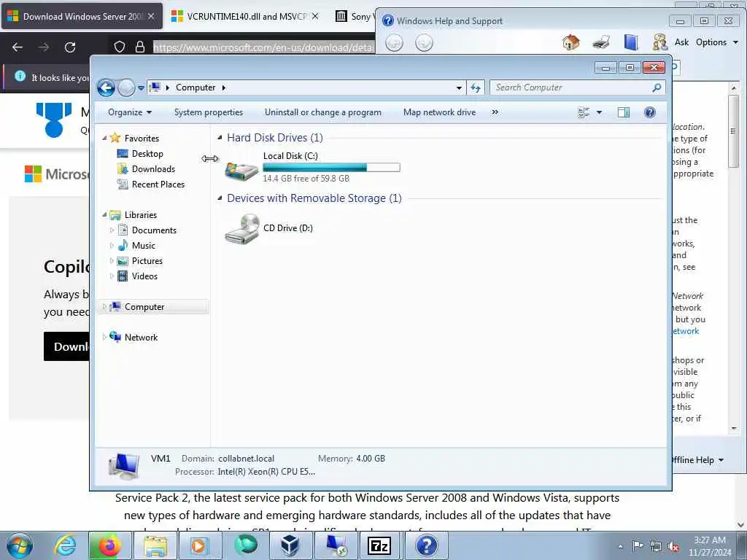
Task: Open the view options dropdown arrow
Action: [x=600, y=112]
